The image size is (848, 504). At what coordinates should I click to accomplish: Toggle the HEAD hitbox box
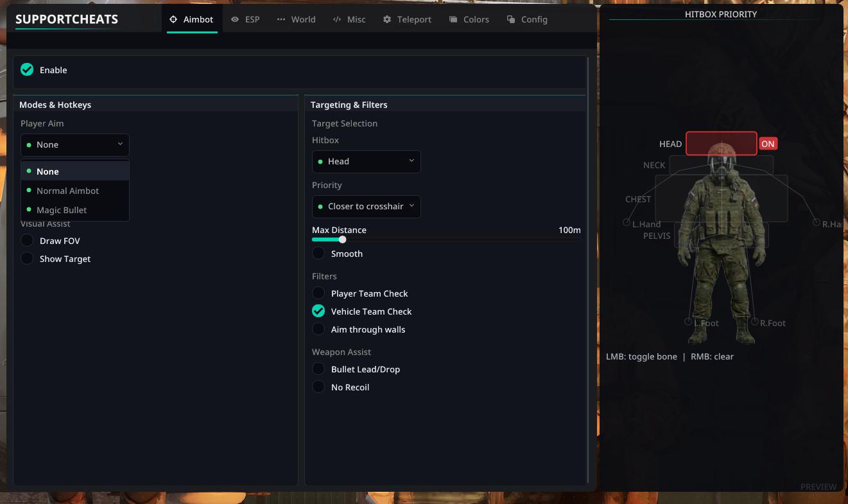[721, 143]
